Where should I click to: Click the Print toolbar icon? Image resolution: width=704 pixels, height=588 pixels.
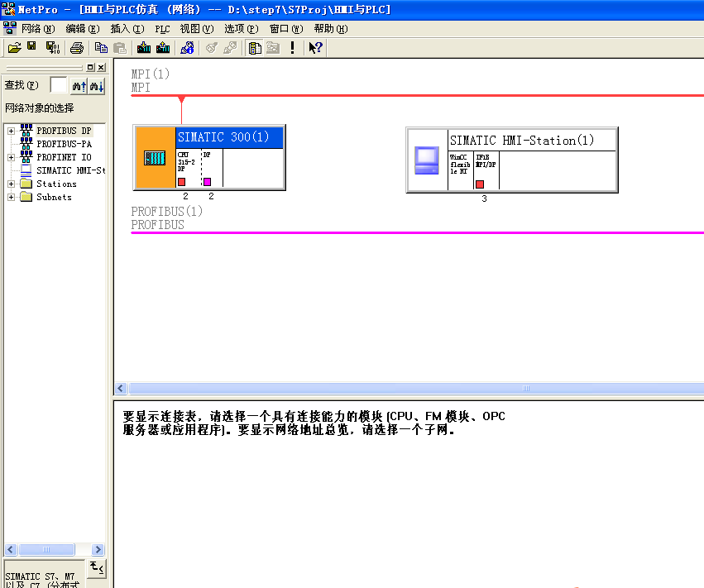(x=77, y=48)
